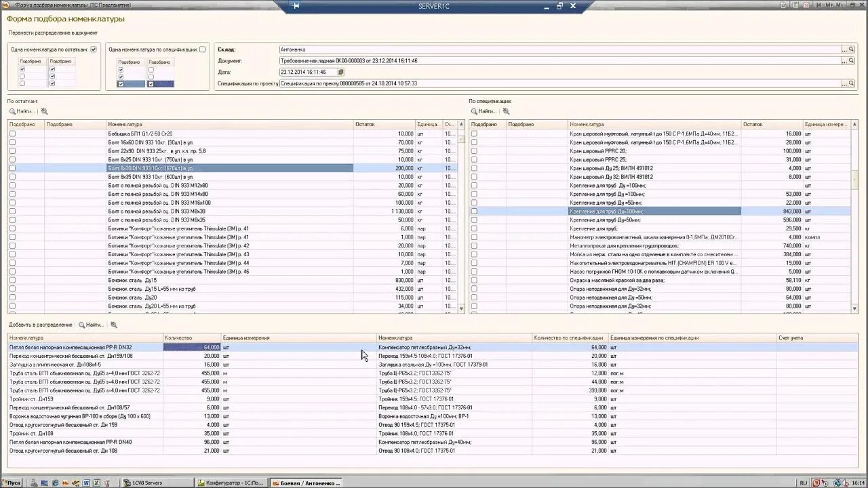The width and height of the screenshot is (868, 488).
Task: Select row Тройник ст. Дн159
Action: 433,399
